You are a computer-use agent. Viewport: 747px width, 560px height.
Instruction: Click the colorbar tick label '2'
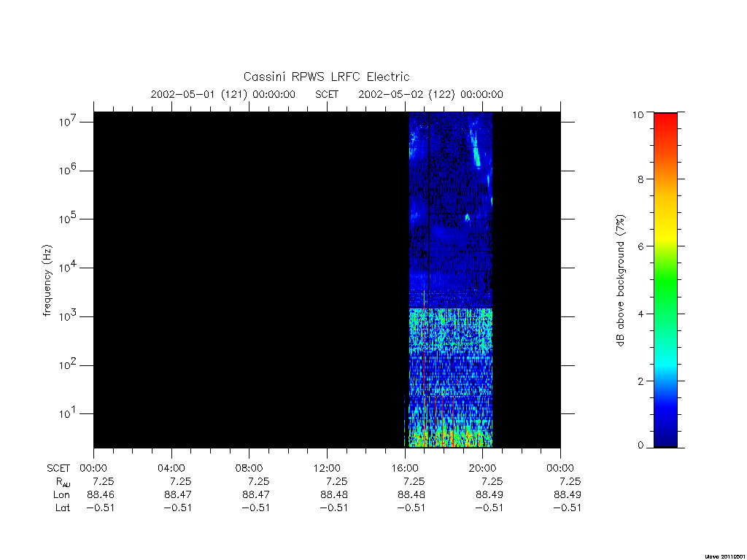[640, 381]
